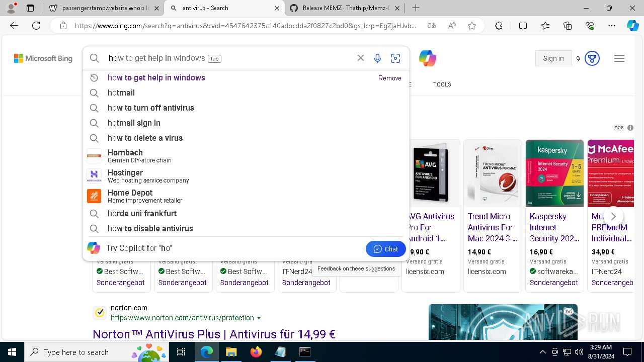Select hotmail suggestion

[x=246, y=93]
